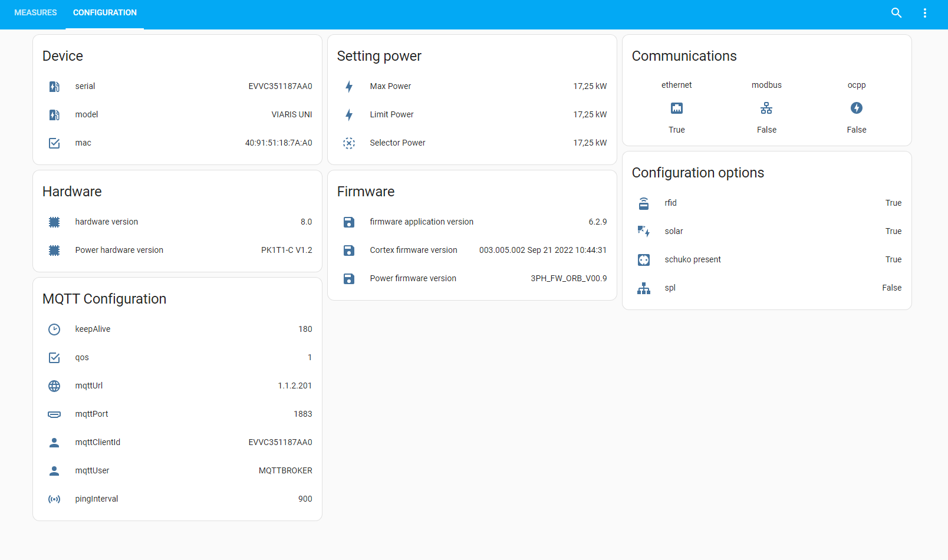Click the mac address 40:91:51:18:7A:A0
The width and height of the screenshot is (948, 560).
[x=279, y=143]
